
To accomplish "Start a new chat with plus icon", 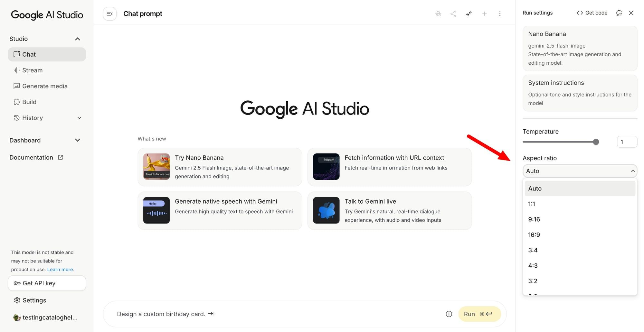I will (x=484, y=14).
